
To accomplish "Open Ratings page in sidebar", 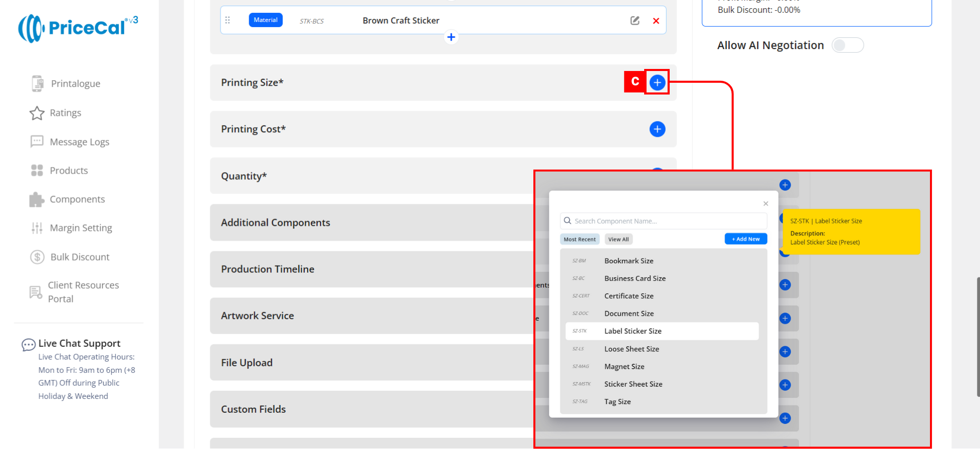I will point(65,113).
